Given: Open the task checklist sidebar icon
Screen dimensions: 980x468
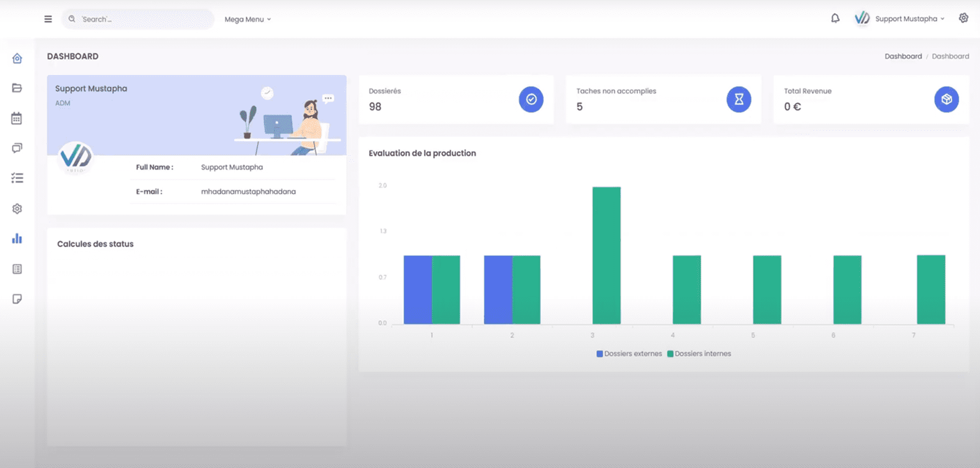Looking at the screenshot, I should [17, 178].
